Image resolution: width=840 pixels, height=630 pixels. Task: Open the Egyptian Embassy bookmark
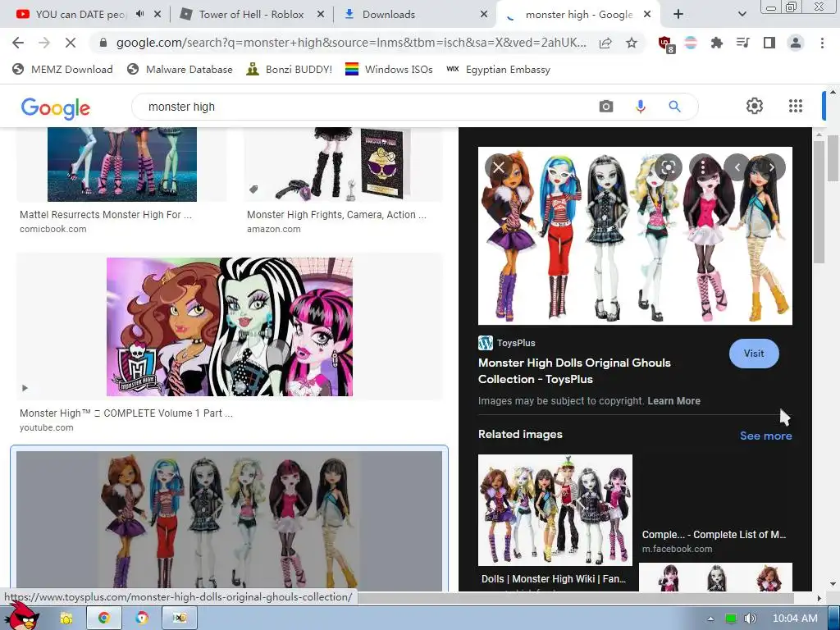click(498, 69)
